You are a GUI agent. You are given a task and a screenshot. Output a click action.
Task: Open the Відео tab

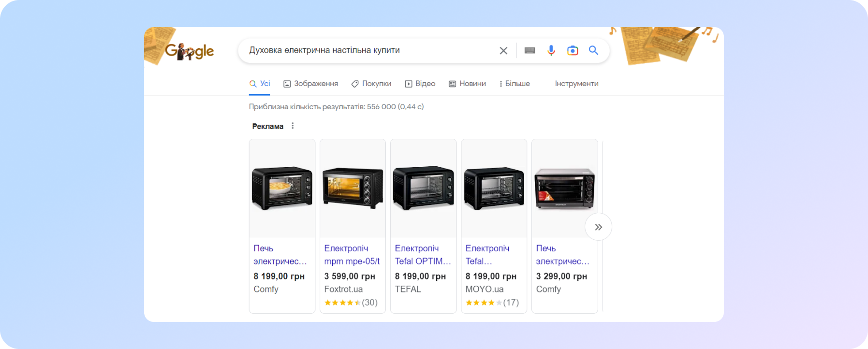tap(420, 84)
